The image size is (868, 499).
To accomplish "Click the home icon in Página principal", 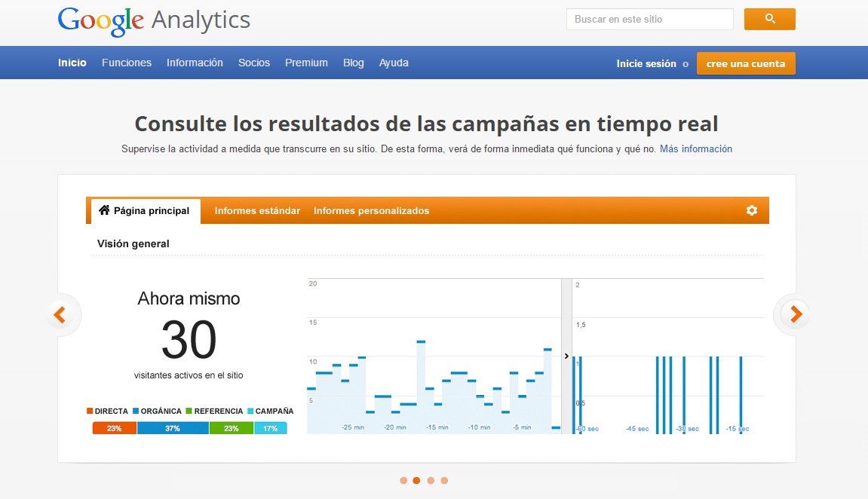I will tap(104, 210).
